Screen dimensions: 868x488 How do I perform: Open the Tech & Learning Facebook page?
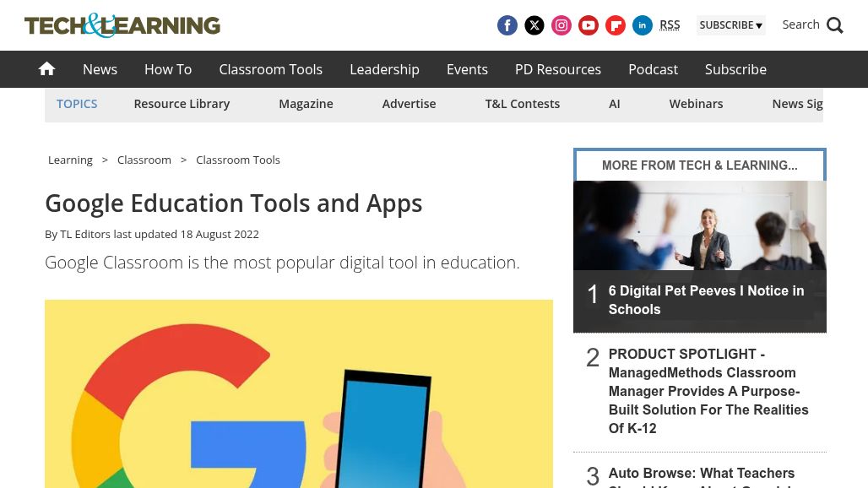tap(507, 25)
